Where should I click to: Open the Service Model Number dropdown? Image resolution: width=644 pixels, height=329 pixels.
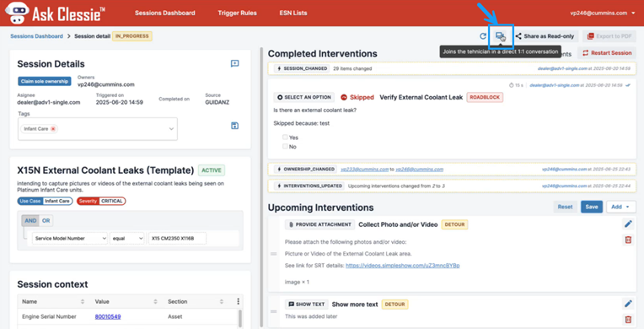(x=69, y=238)
